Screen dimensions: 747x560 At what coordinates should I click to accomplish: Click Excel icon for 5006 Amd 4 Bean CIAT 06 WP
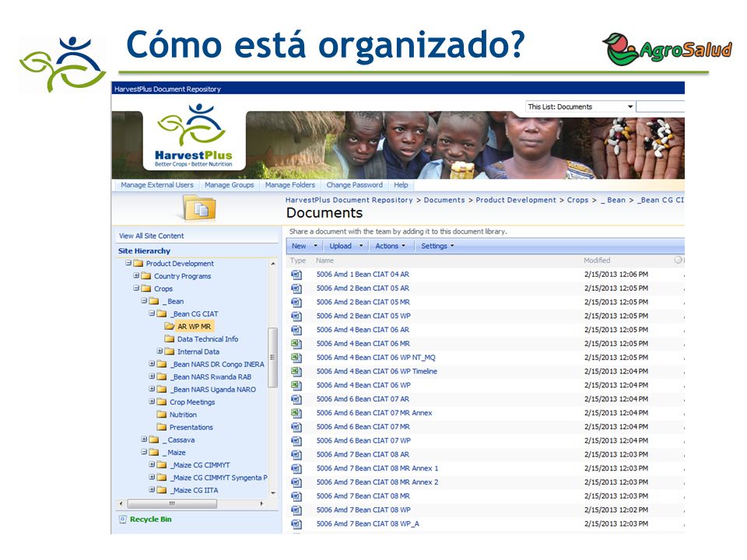click(296, 385)
